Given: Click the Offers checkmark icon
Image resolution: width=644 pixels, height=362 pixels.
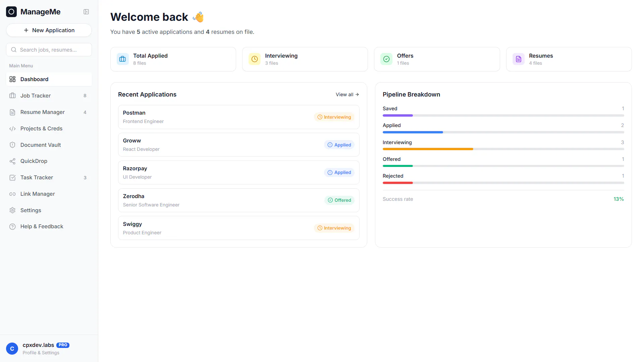Looking at the screenshot, I should [x=386, y=59].
